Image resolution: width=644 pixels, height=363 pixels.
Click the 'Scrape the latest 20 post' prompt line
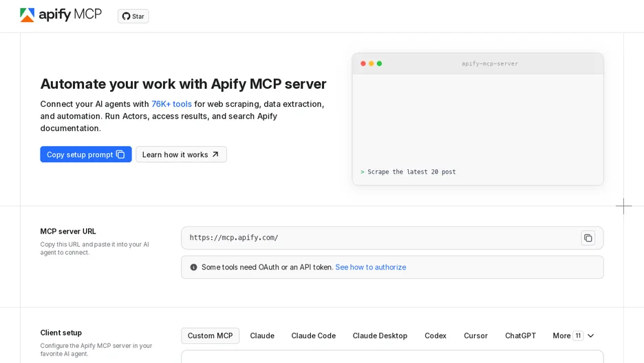(408, 172)
